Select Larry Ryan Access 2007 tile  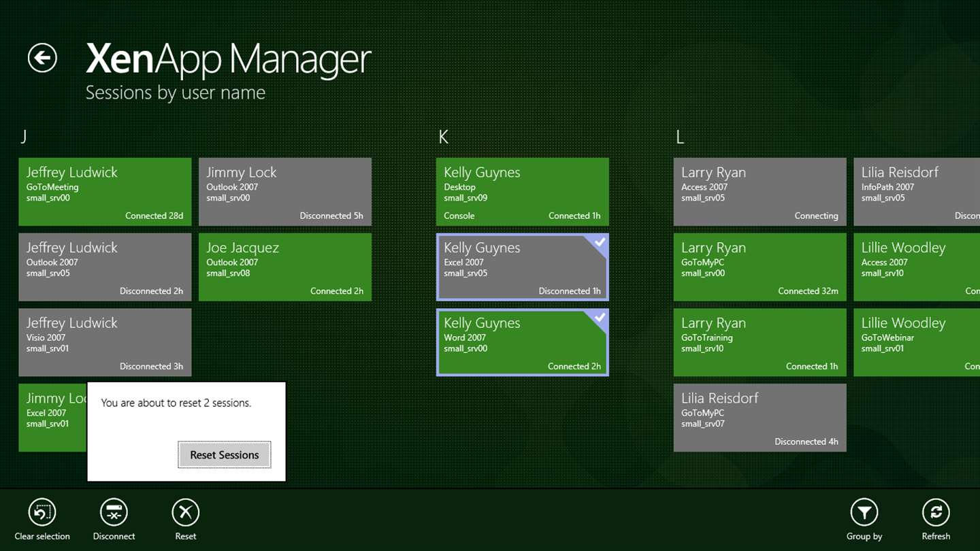click(x=760, y=192)
